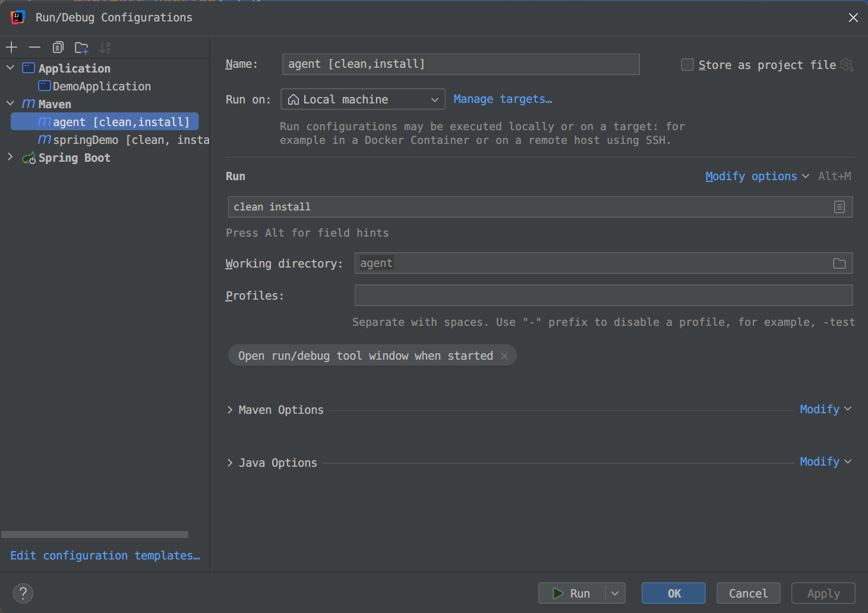Open Modify options dropdown

(x=757, y=177)
